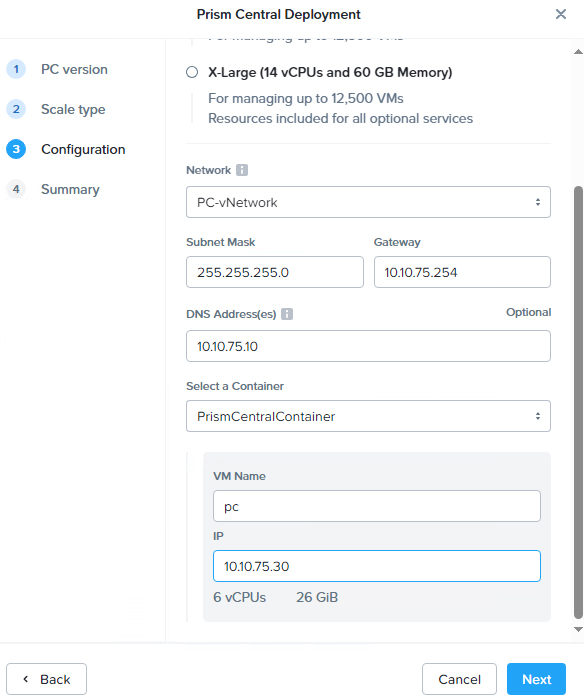Click the "Optional" label

(x=528, y=312)
